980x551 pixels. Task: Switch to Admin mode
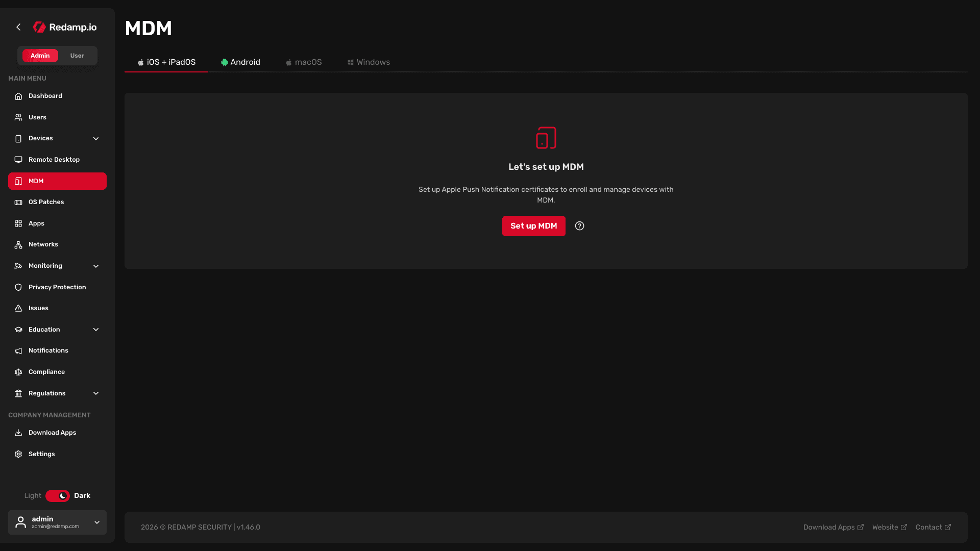40,56
